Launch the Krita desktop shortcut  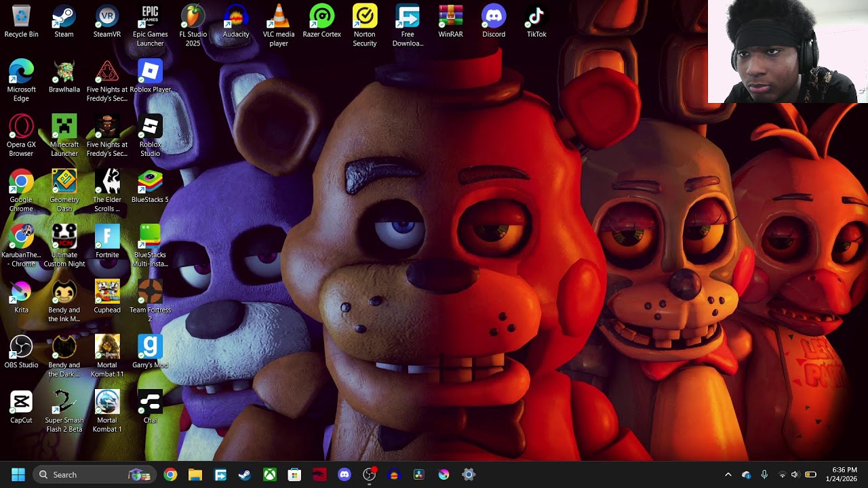21,297
